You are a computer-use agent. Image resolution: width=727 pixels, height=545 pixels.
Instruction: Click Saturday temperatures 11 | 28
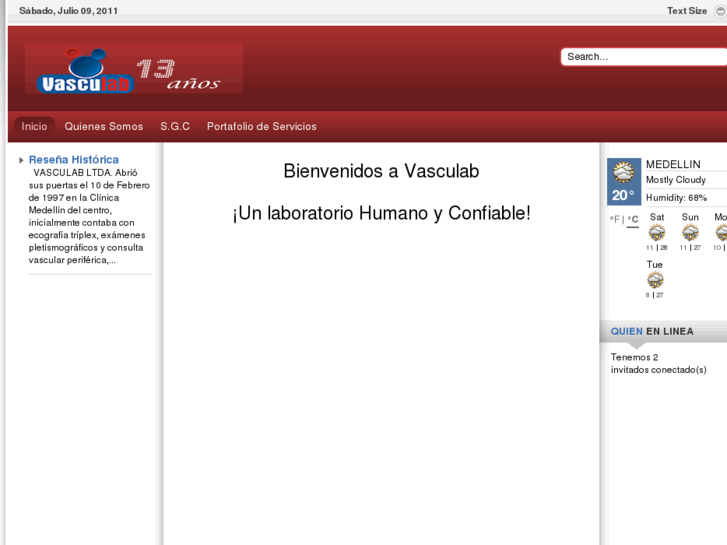click(657, 248)
